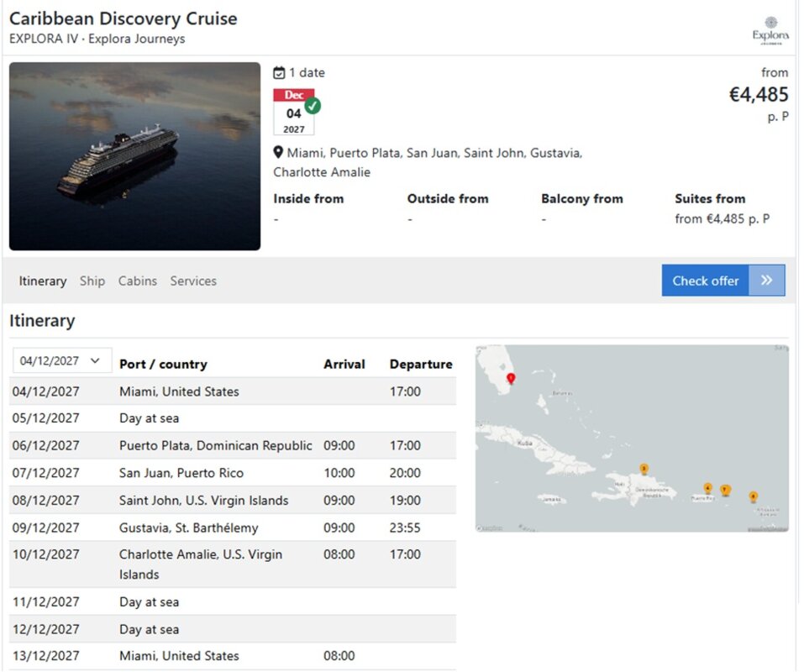Open the 04/12/2027 date dropdown
This screenshot has width=804, height=672.
[61, 360]
